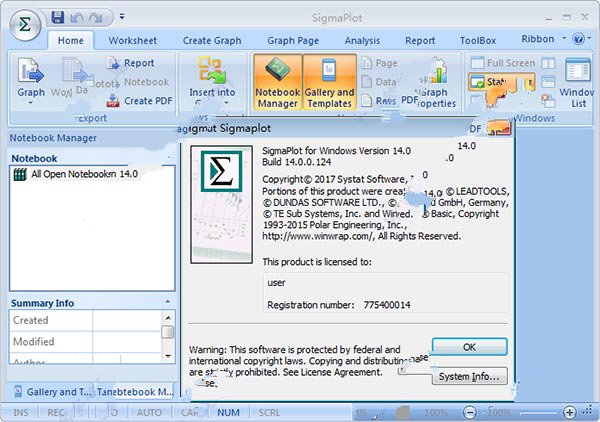Click OK in the About SigmaPlot dialog

[470, 347]
